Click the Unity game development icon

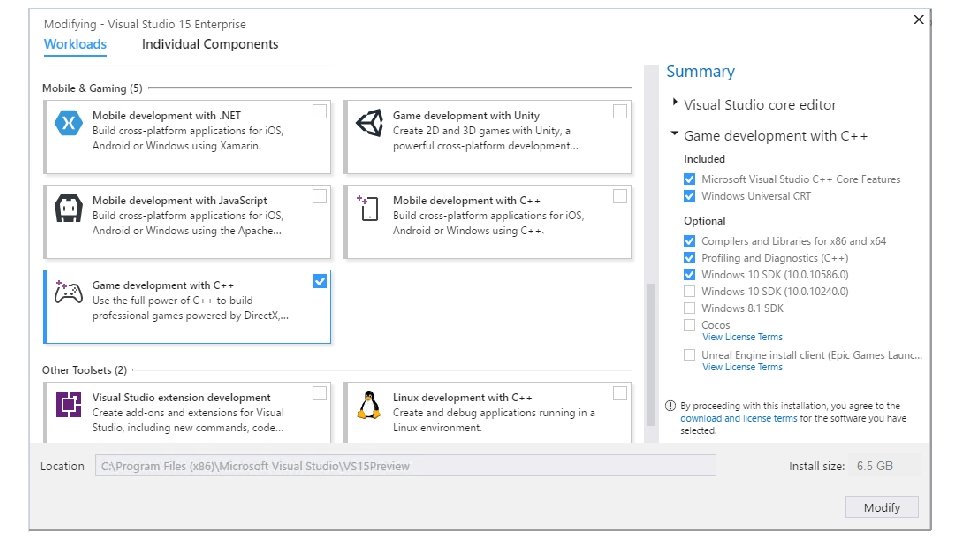pyautogui.click(x=369, y=125)
